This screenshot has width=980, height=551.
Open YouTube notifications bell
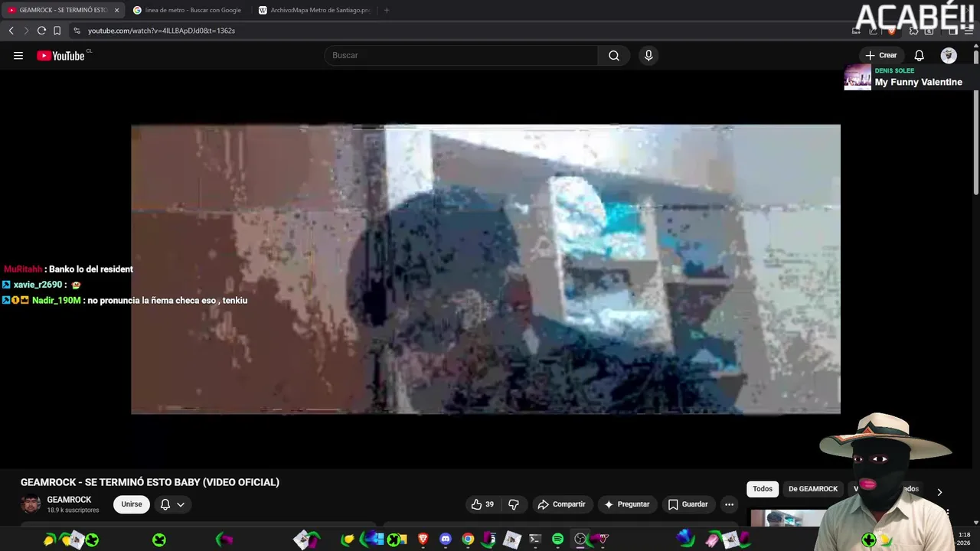[920, 55]
